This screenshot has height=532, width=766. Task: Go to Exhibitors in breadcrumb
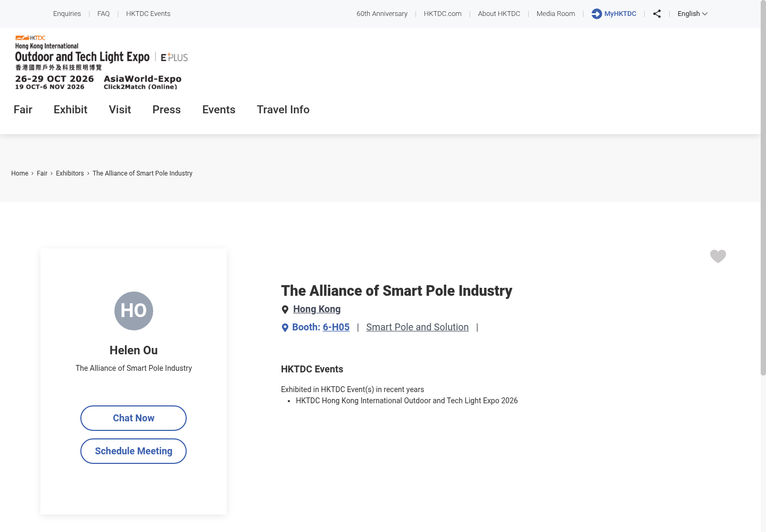coord(70,173)
